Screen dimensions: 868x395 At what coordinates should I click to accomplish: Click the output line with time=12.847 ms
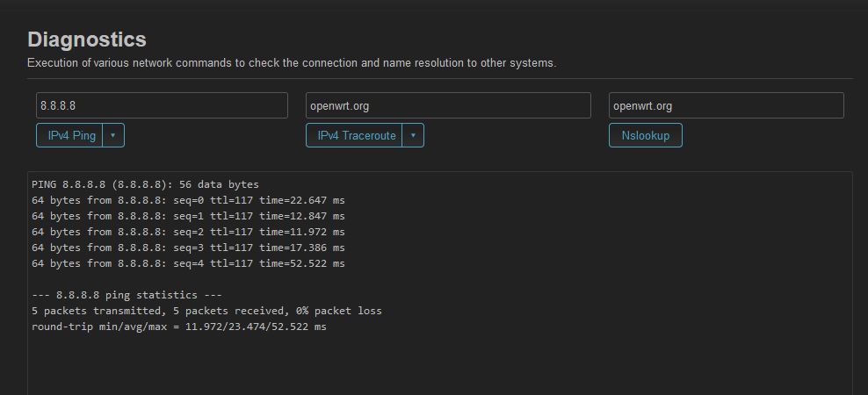(188, 216)
